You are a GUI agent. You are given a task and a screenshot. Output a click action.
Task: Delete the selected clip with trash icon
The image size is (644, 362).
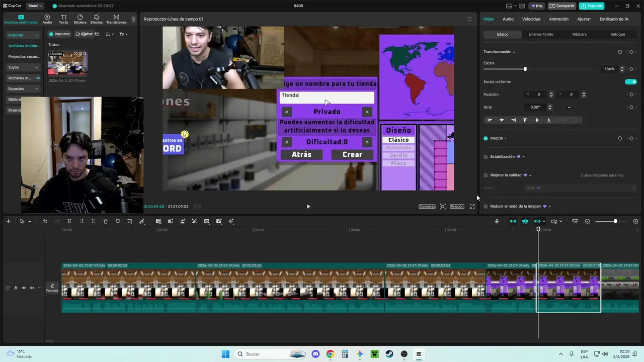coord(106,221)
